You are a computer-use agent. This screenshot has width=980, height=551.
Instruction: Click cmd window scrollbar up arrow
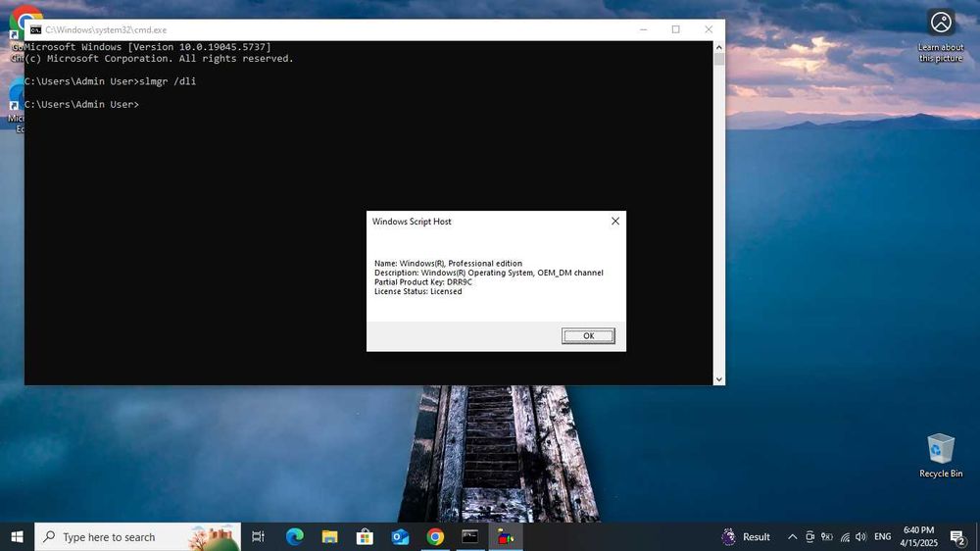(718, 47)
